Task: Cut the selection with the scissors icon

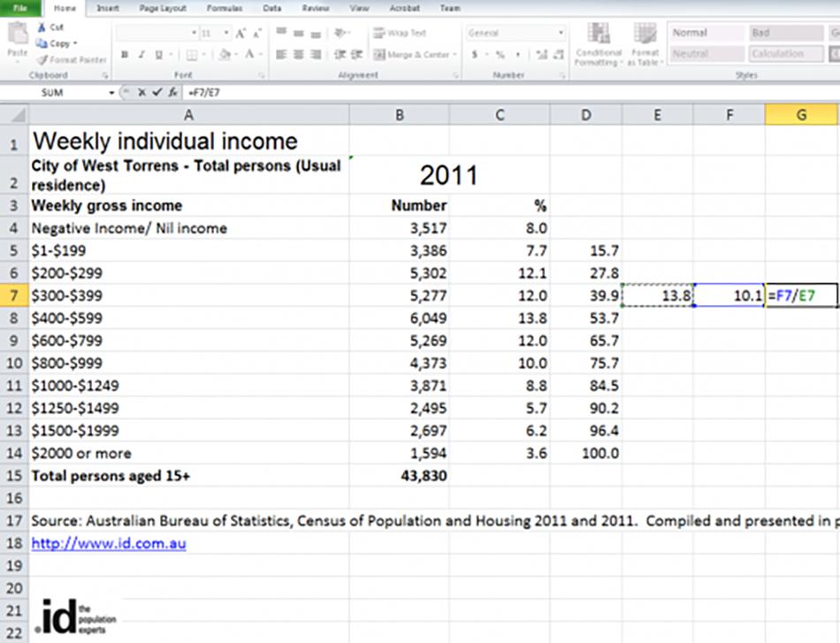Action: [x=42, y=27]
